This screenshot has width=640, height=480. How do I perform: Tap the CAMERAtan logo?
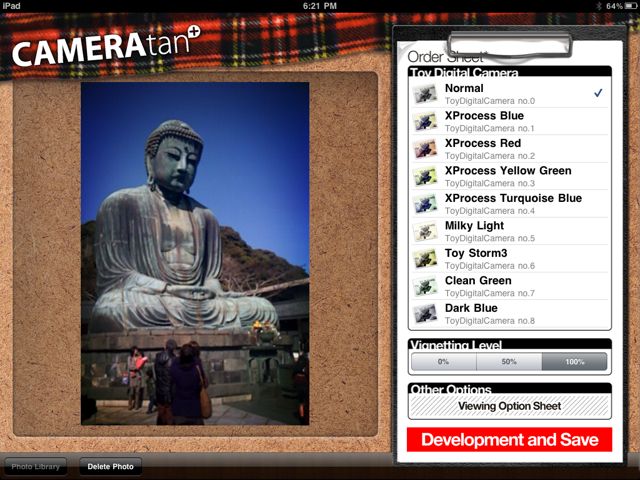point(106,46)
